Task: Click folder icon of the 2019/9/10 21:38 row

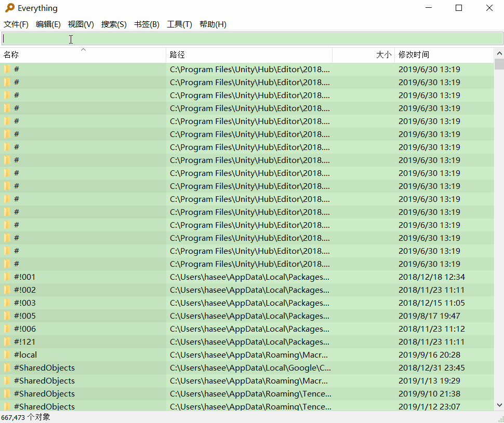Action: tap(7, 394)
